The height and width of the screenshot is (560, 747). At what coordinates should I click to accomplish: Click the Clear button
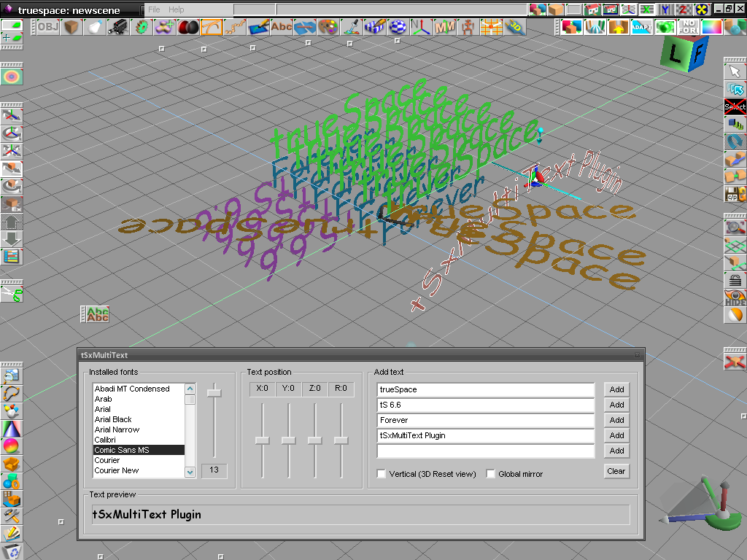click(x=616, y=471)
